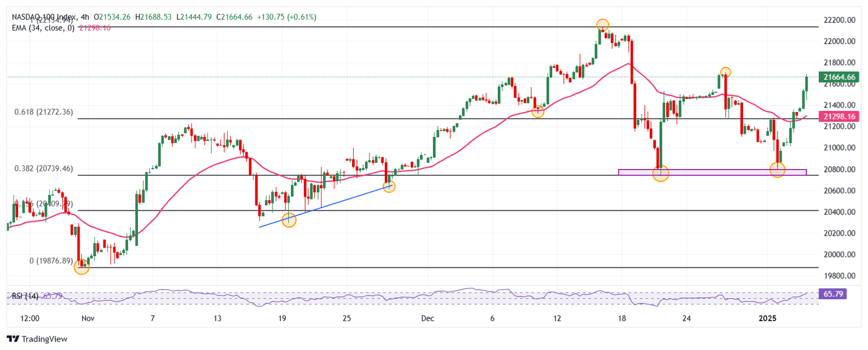This screenshot has width=868, height=350.
Task: Click the purple 65.79 RSI value tag
Action: 832,295
